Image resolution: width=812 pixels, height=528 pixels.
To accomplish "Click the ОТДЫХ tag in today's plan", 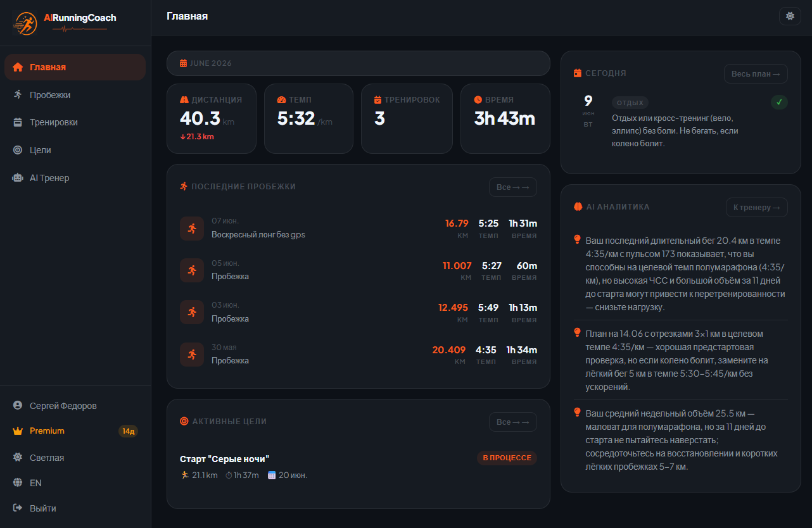I will [x=630, y=103].
